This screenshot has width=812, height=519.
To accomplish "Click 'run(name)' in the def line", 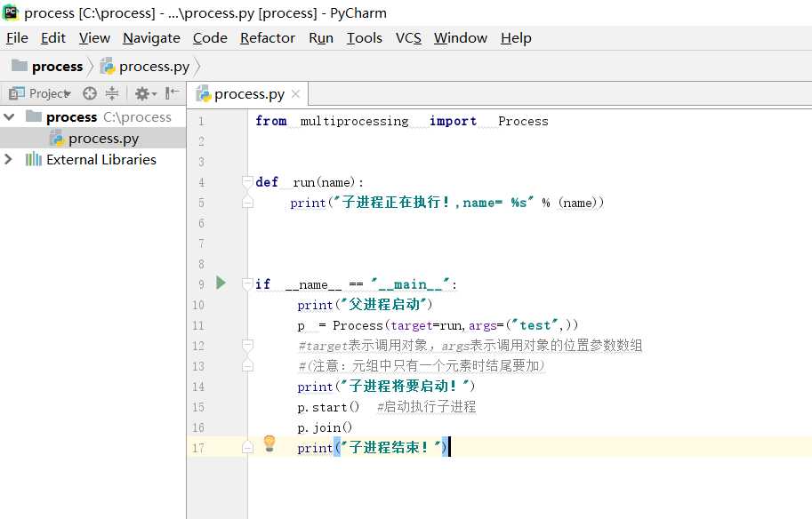I will pos(325,182).
